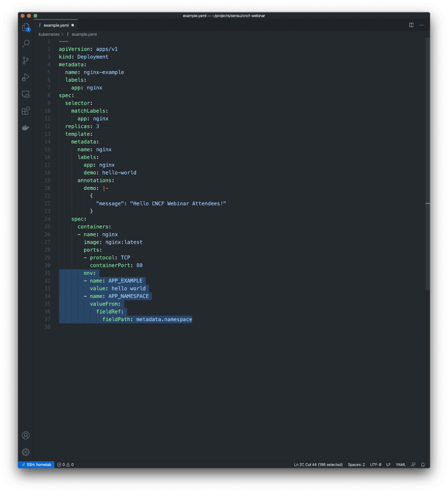
Task: Change the YAML language mode
Action: click(x=400, y=465)
